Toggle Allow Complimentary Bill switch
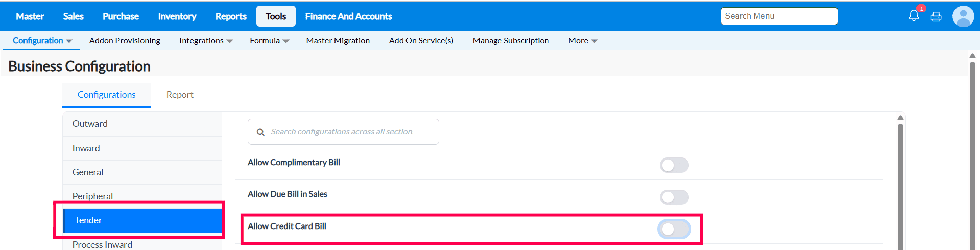This screenshot has height=250, width=980. 674,165
